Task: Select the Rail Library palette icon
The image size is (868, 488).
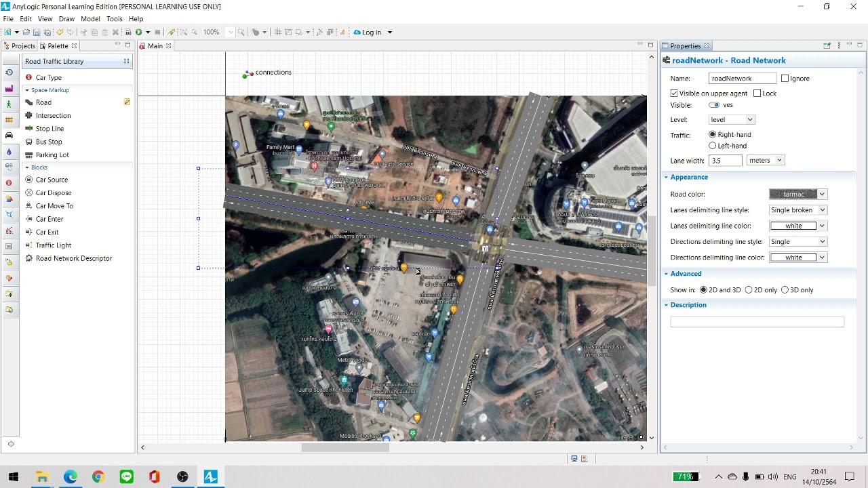Action: [9, 120]
